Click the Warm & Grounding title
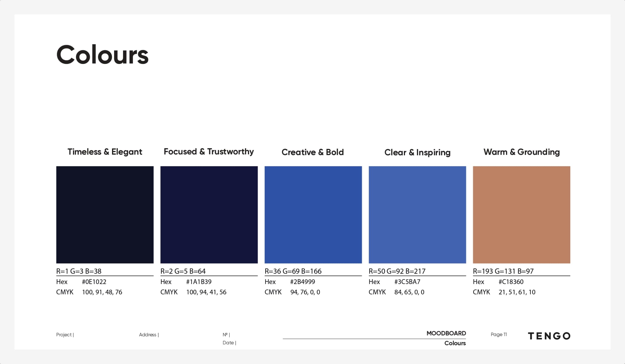The height and width of the screenshot is (364, 625). [x=521, y=152]
